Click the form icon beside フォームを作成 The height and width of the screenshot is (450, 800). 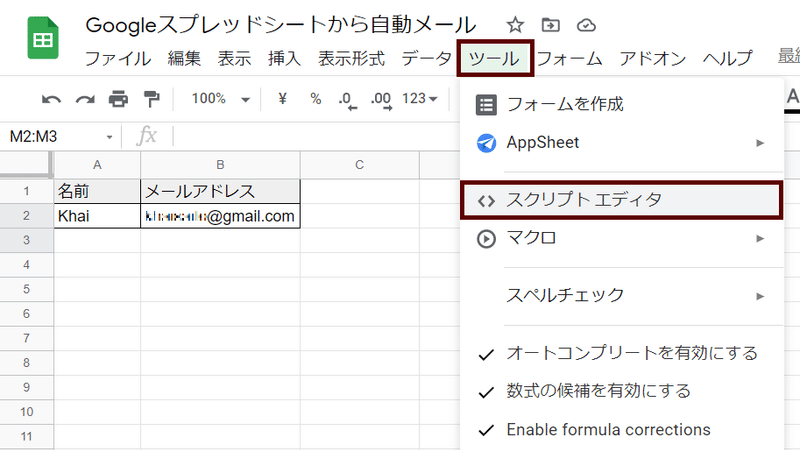tap(486, 105)
